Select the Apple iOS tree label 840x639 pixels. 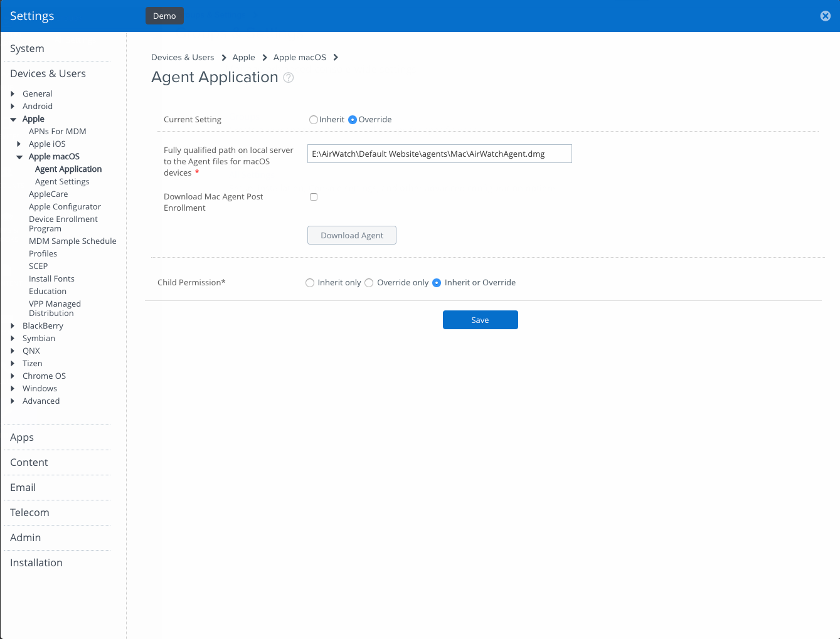[47, 144]
